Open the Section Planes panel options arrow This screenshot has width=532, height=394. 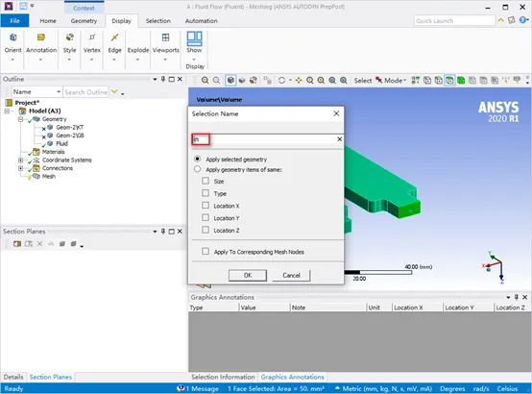point(155,232)
